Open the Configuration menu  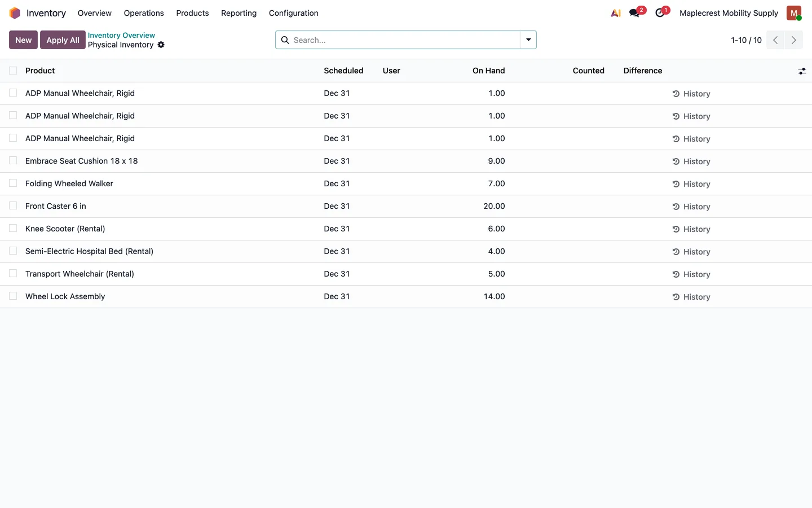pos(294,13)
